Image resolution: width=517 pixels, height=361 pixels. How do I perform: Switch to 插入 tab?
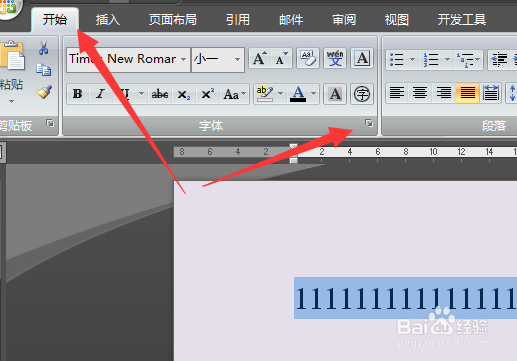107,20
